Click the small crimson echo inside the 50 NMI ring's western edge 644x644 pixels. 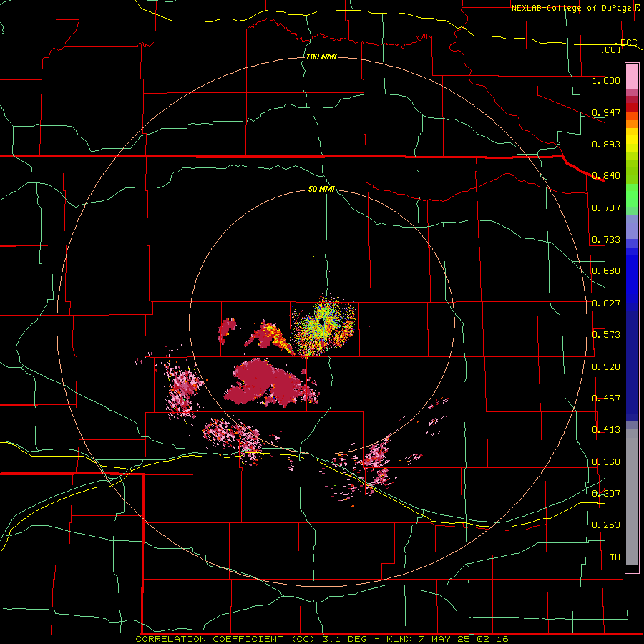227,329
